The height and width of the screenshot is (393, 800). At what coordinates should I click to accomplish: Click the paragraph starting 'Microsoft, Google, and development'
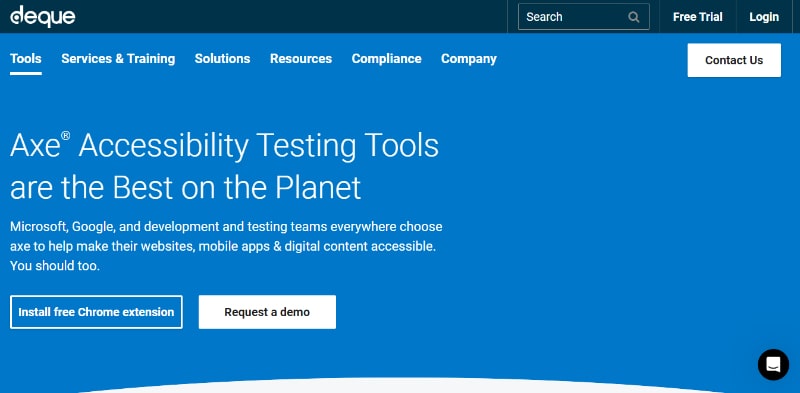pos(226,246)
